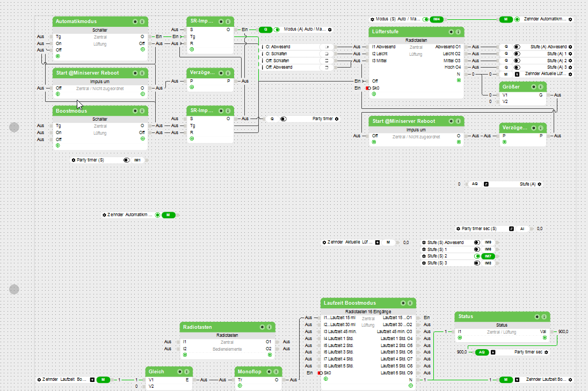The height and width of the screenshot is (391, 588).
Task: Click info icon on the Boostmodus block
Action: click(x=142, y=111)
